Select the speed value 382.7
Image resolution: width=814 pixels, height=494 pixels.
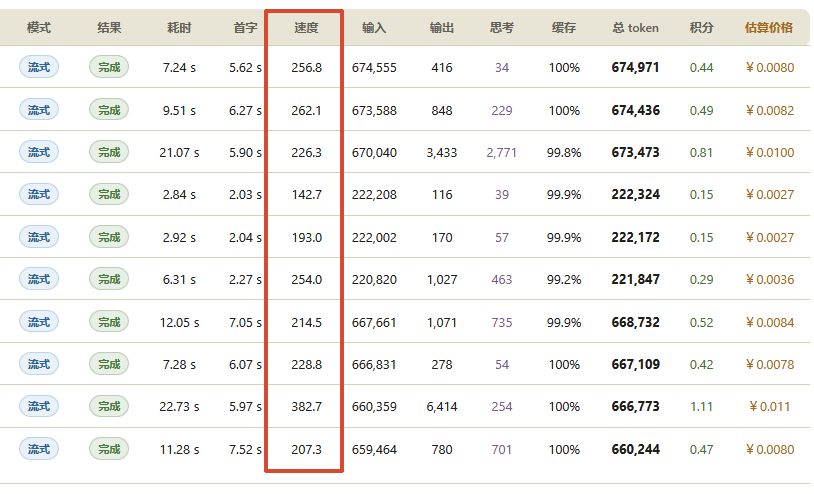coord(306,406)
